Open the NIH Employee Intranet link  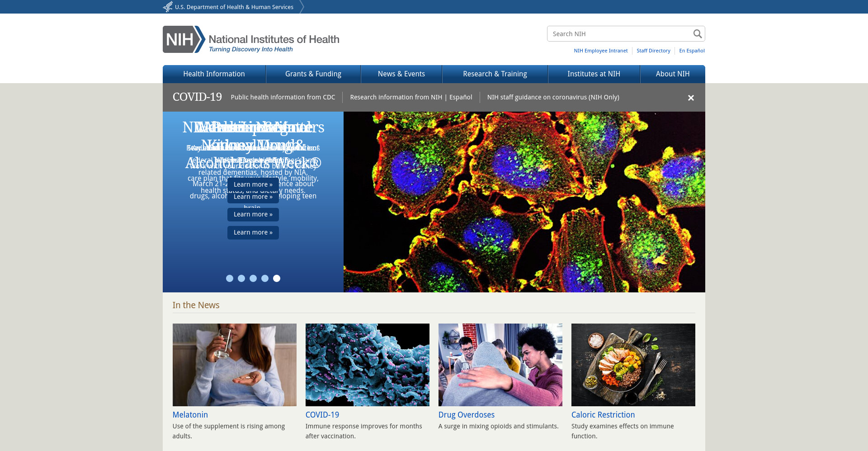coord(601,51)
